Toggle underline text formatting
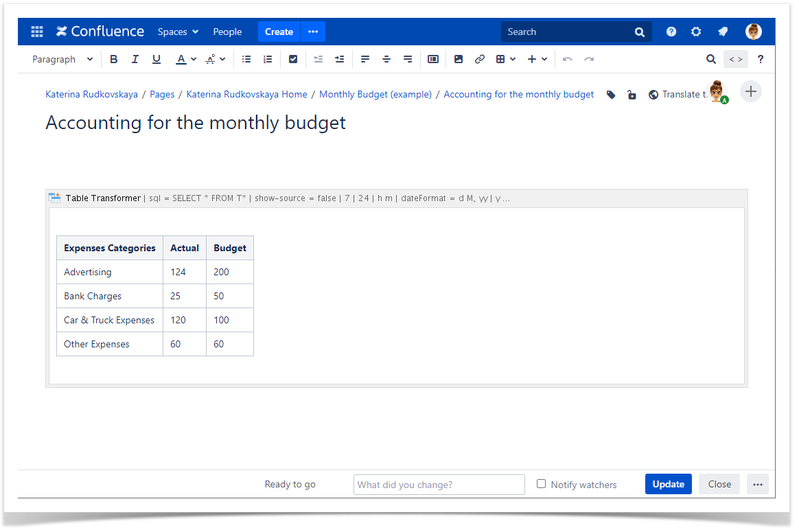This screenshot has width=799, height=532. point(157,60)
